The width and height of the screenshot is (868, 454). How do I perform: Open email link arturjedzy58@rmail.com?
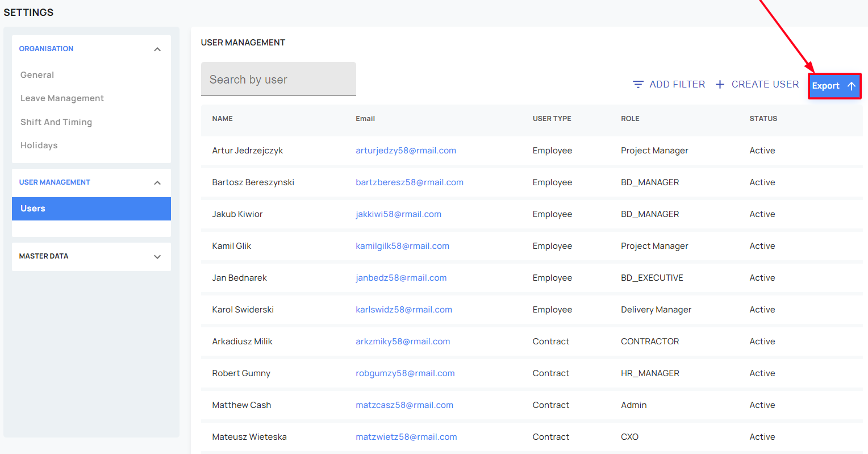pos(406,151)
